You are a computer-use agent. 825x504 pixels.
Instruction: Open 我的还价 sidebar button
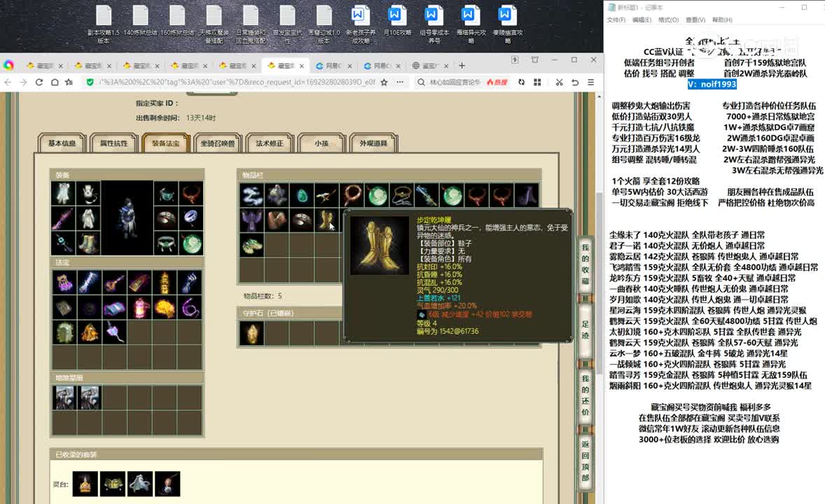585,395
